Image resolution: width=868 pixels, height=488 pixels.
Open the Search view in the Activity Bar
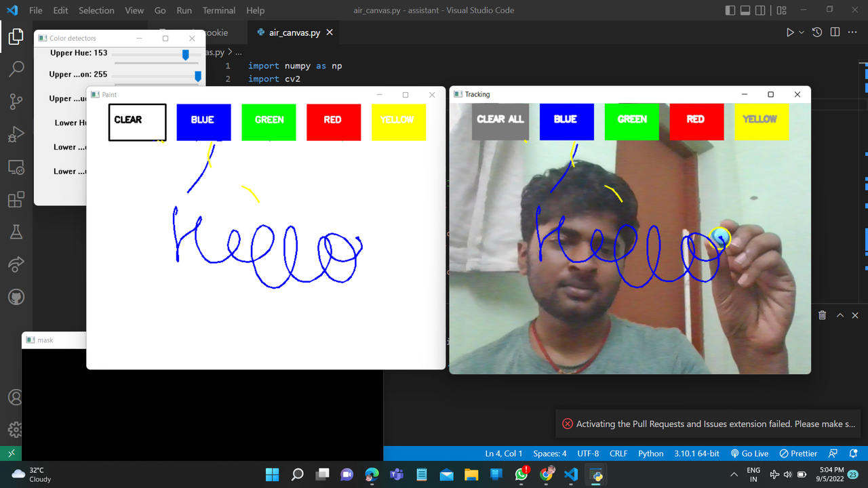pyautogui.click(x=15, y=68)
